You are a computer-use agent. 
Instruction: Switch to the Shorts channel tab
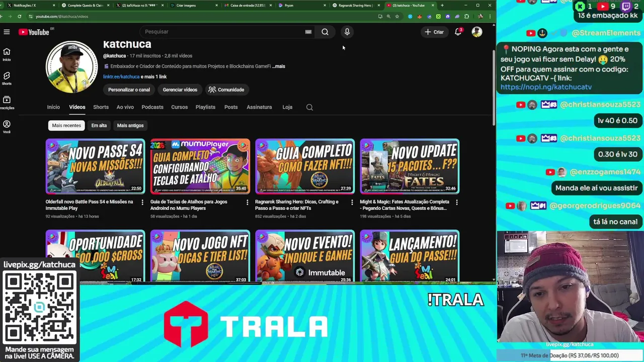point(101,107)
